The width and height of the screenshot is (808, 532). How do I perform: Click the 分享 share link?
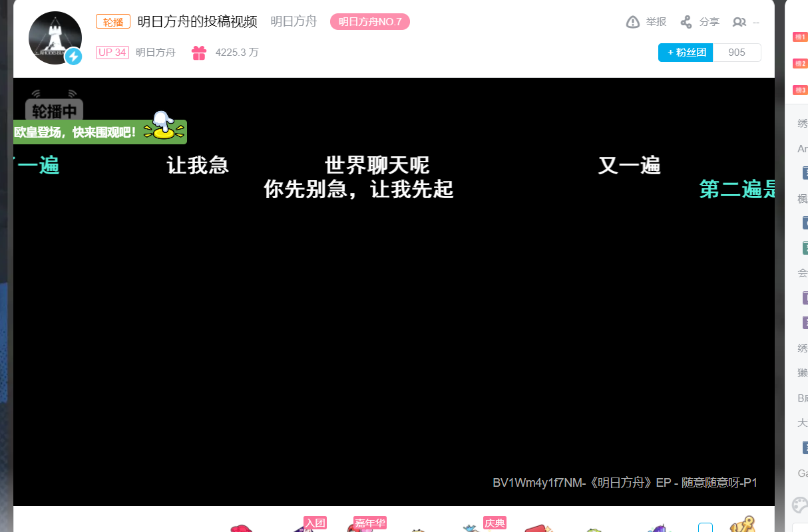tap(709, 22)
